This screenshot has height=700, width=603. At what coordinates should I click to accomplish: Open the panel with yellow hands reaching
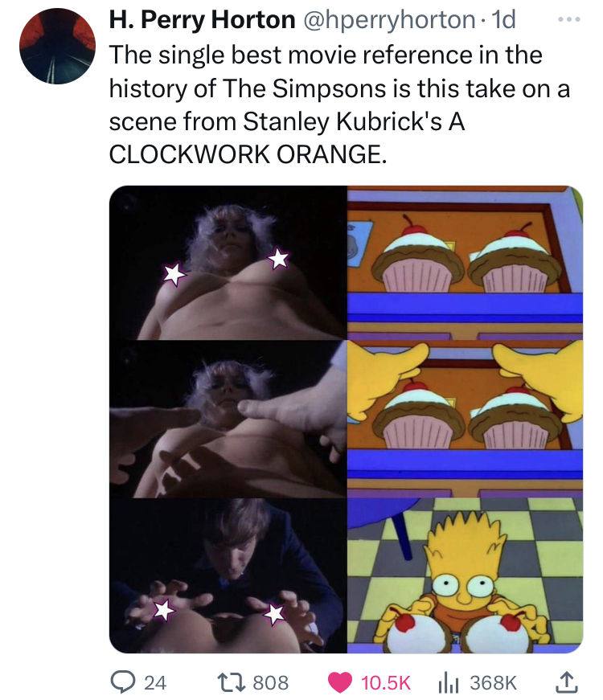click(465, 418)
